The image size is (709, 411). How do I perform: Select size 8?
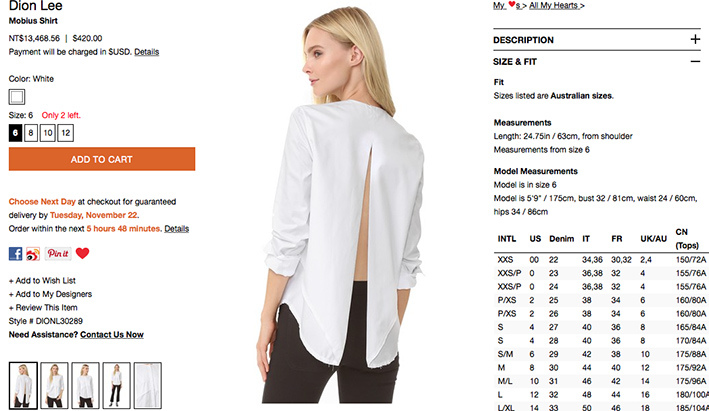31,133
